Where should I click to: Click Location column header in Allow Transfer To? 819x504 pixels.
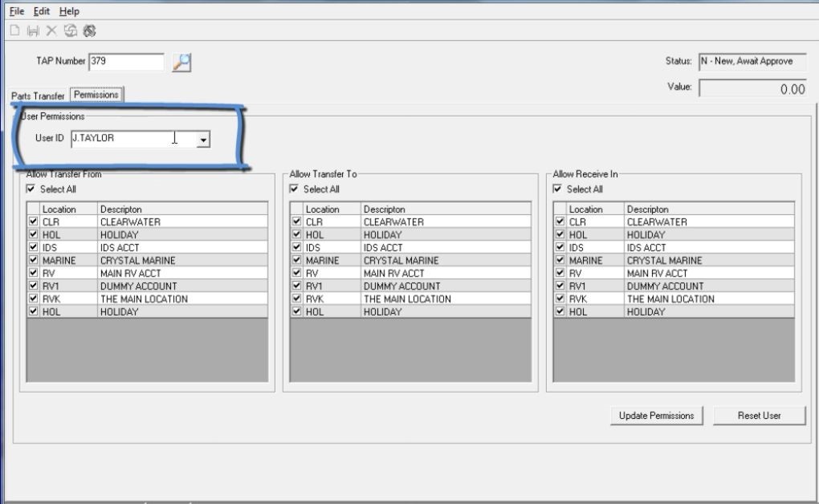332,209
